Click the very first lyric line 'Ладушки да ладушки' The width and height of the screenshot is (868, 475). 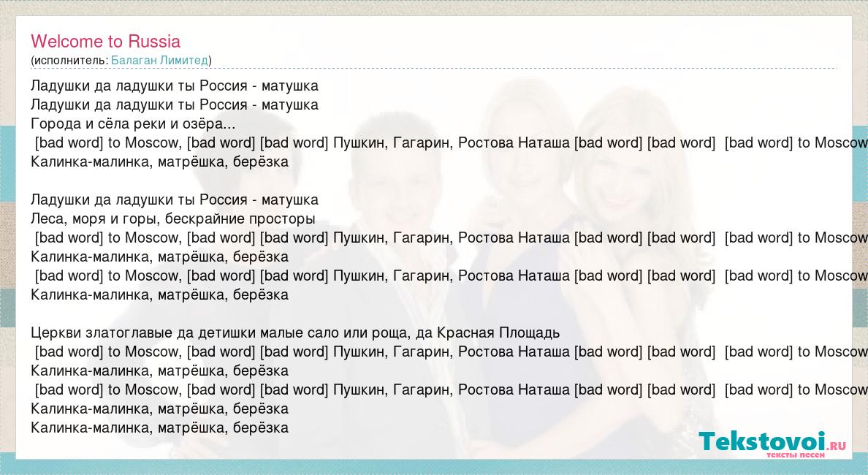point(175,85)
